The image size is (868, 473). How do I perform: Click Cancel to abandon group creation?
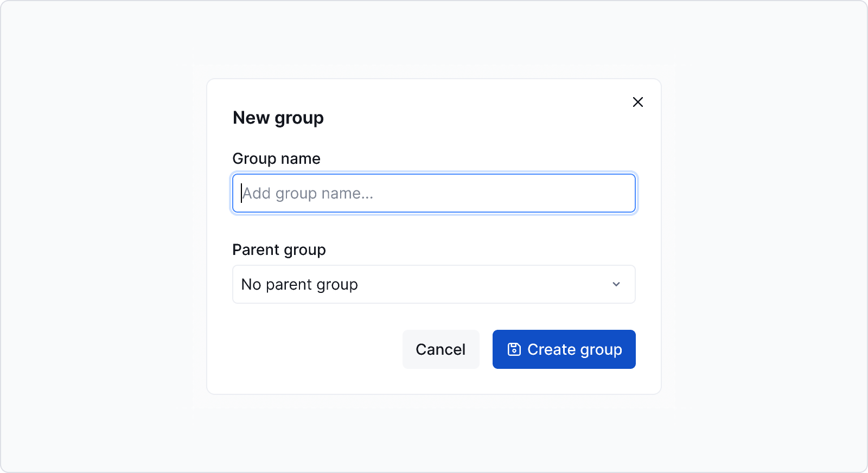coord(441,349)
